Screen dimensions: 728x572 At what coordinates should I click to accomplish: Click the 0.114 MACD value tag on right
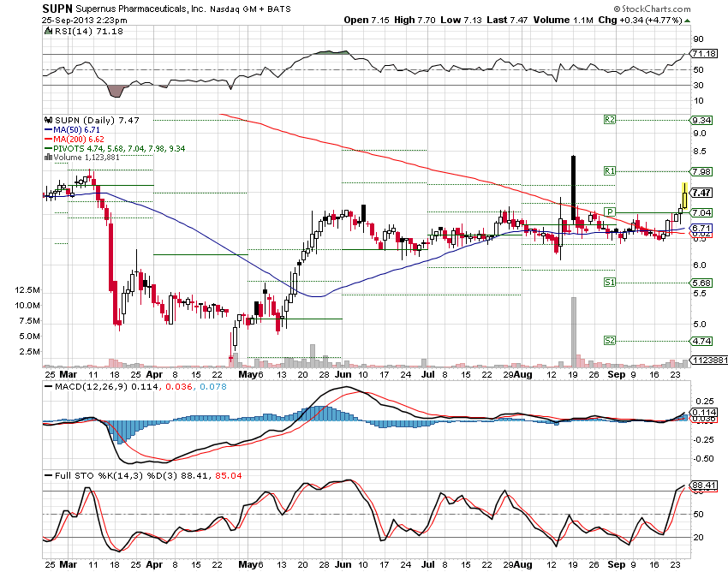tap(704, 412)
